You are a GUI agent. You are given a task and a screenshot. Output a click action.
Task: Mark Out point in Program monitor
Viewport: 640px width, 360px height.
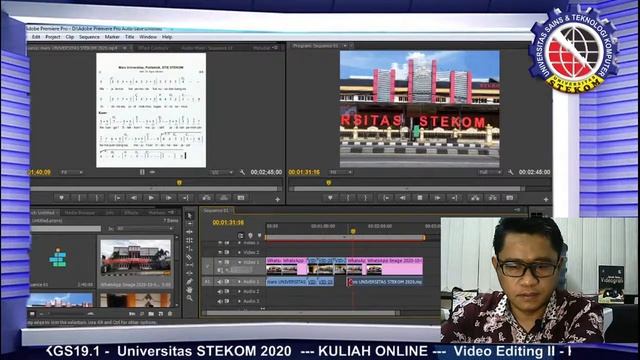365,198
